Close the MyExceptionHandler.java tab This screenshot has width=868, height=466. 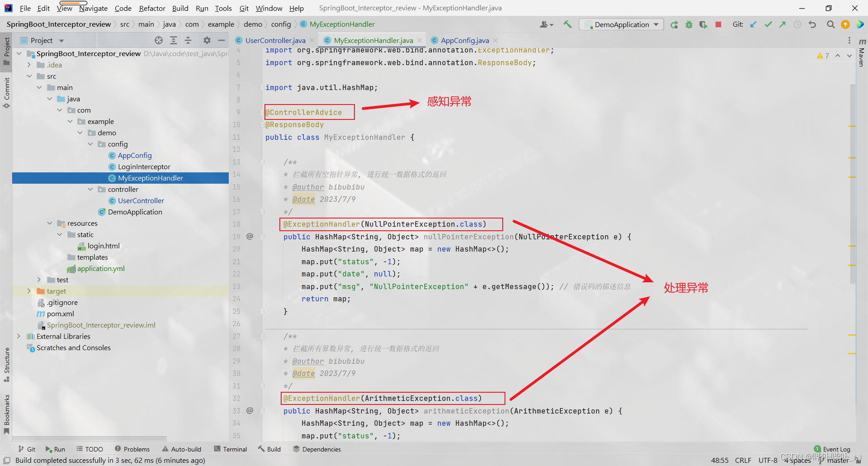[x=420, y=40]
